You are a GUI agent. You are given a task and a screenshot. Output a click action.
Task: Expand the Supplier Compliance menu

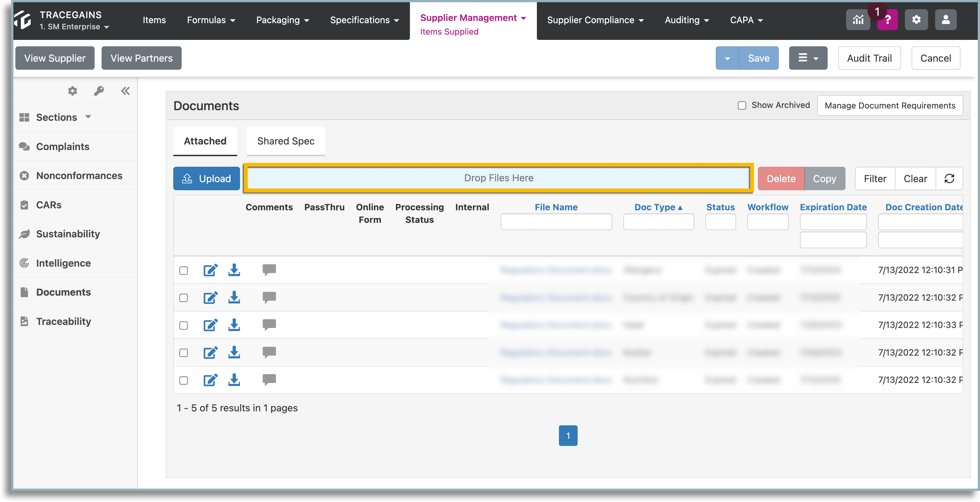(x=595, y=20)
